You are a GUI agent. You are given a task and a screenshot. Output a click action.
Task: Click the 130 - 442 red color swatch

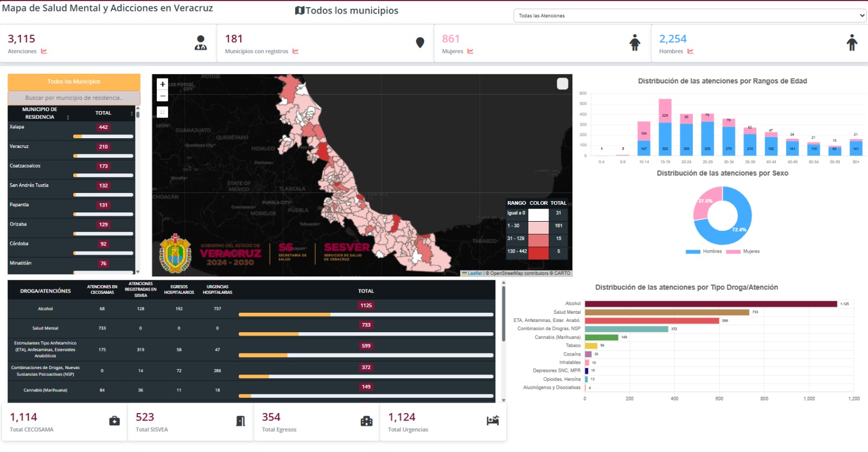click(538, 251)
